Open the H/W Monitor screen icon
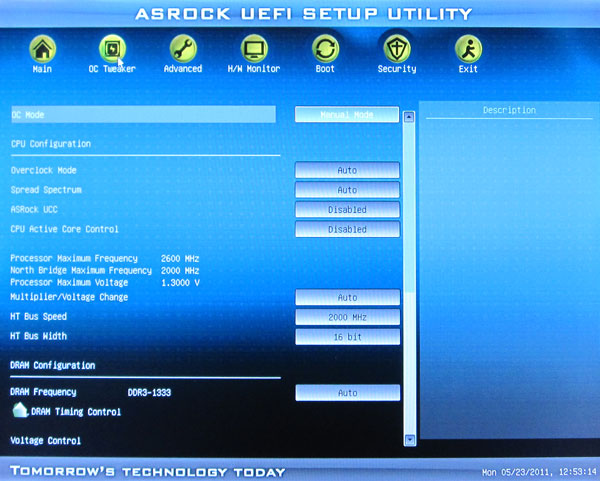600x481 pixels. [x=254, y=49]
